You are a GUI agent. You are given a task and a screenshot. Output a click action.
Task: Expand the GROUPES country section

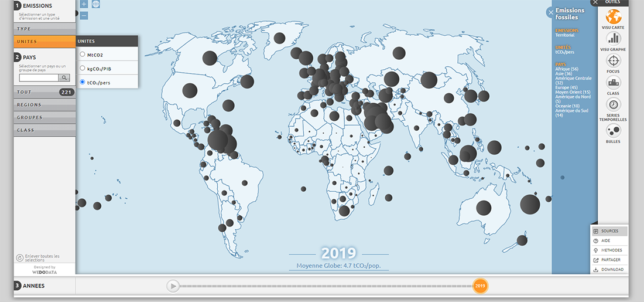pos(44,117)
